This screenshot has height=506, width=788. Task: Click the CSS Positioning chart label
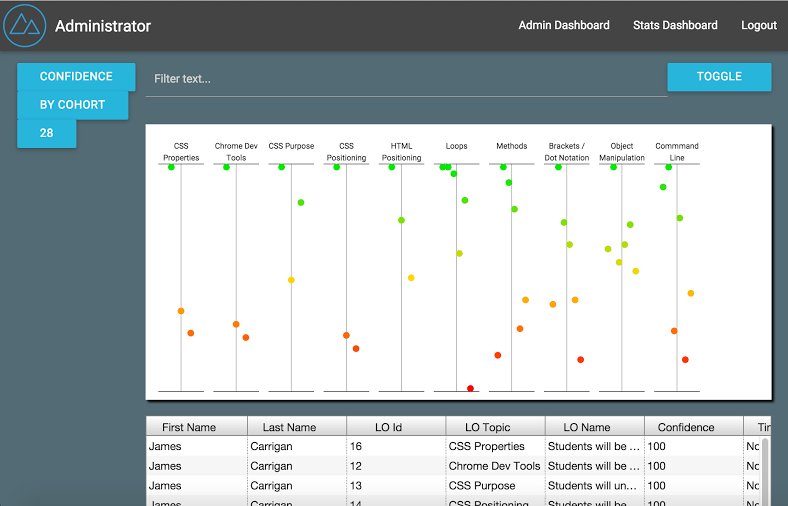click(346, 152)
